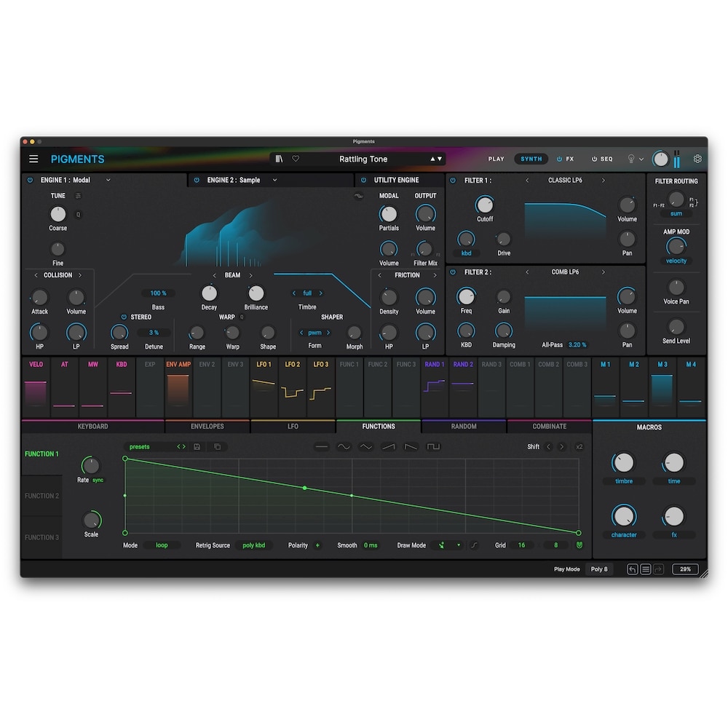Switch to the Envelopes tab
The height and width of the screenshot is (728, 728).
pyautogui.click(x=207, y=427)
